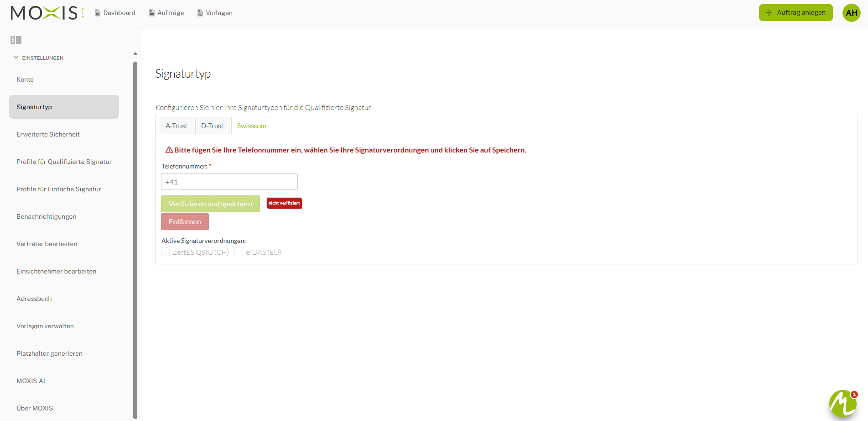The image size is (868, 421).
Task: Click Auftrag anlegen button
Action: (x=796, y=13)
